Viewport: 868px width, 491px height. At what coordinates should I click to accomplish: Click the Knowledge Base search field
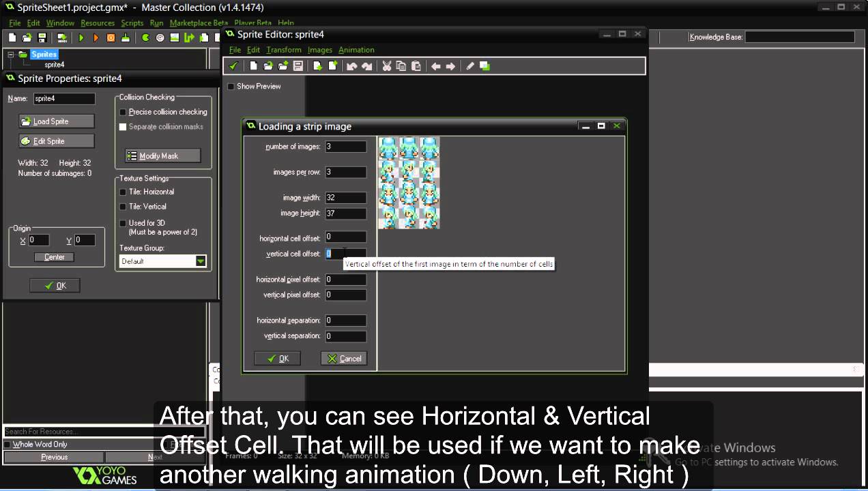point(800,37)
